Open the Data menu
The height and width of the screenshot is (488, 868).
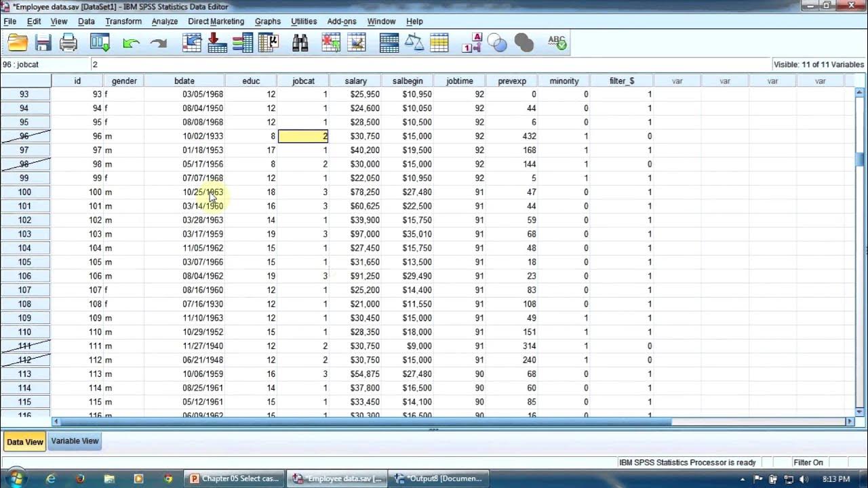point(86,22)
